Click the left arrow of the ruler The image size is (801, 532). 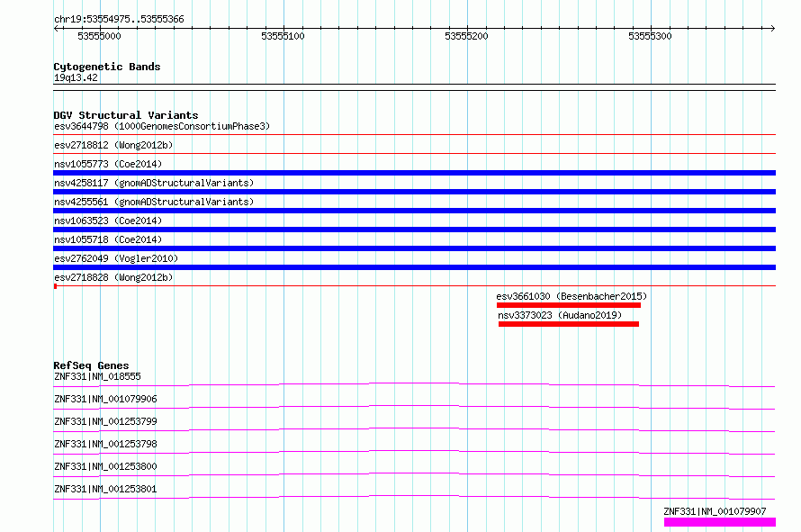(56, 29)
